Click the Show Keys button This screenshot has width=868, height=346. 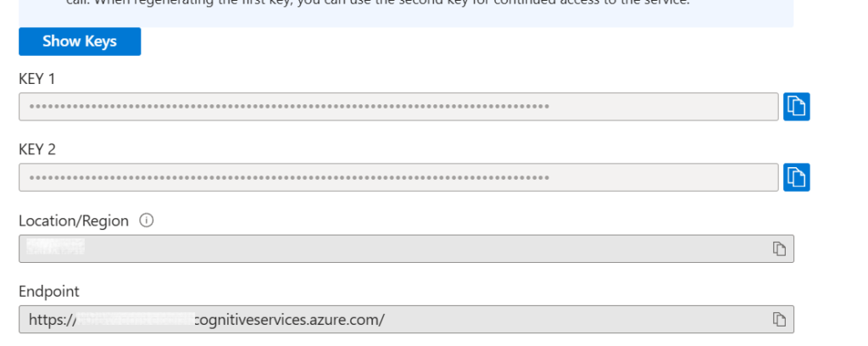point(80,42)
